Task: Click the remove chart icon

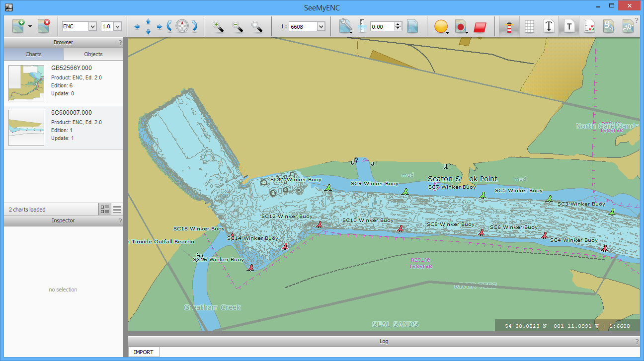Action: coord(44,26)
